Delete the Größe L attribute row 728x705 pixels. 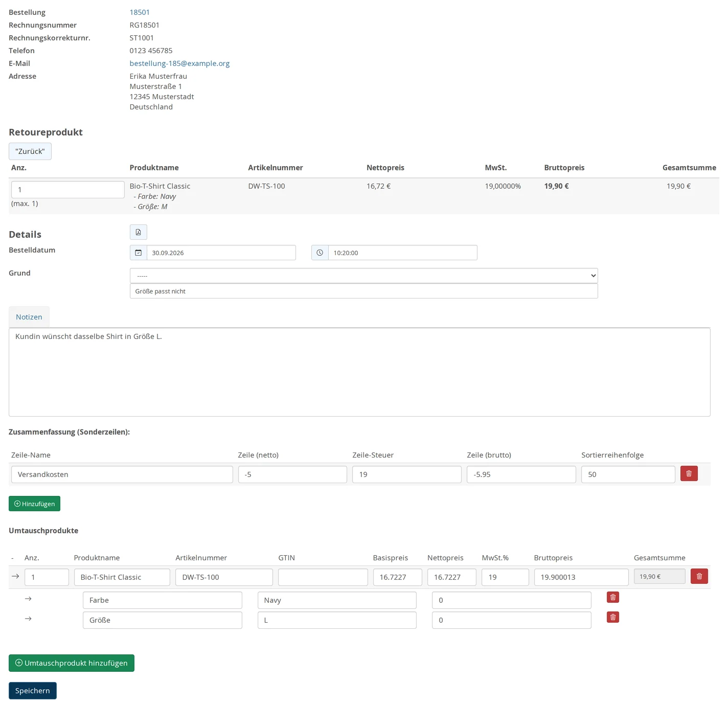pyautogui.click(x=613, y=617)
